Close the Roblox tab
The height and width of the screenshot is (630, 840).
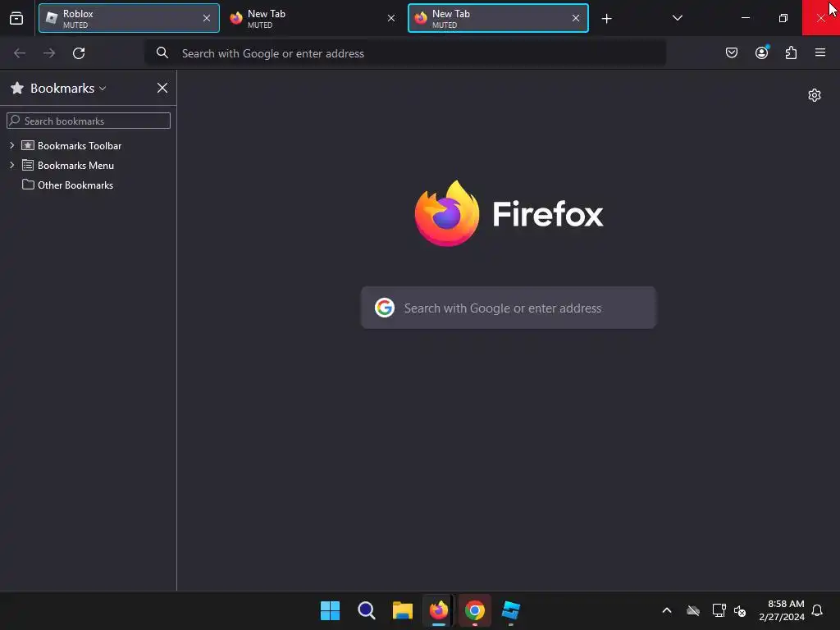207,18
